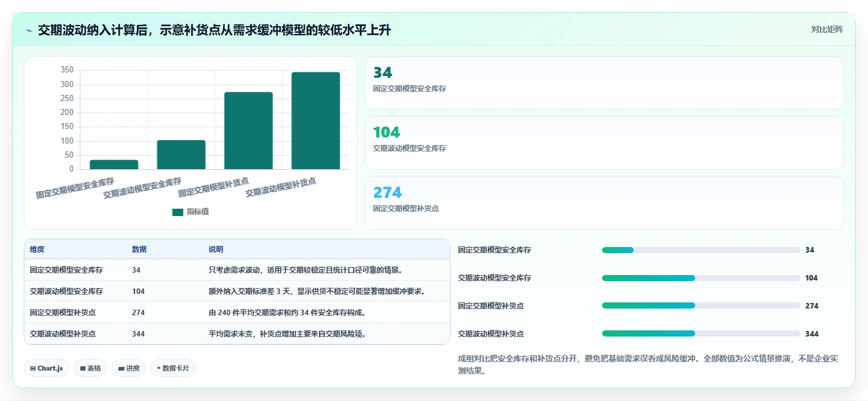Open the card showing value 34
The image size is (868, 401).
pos(604,83)
